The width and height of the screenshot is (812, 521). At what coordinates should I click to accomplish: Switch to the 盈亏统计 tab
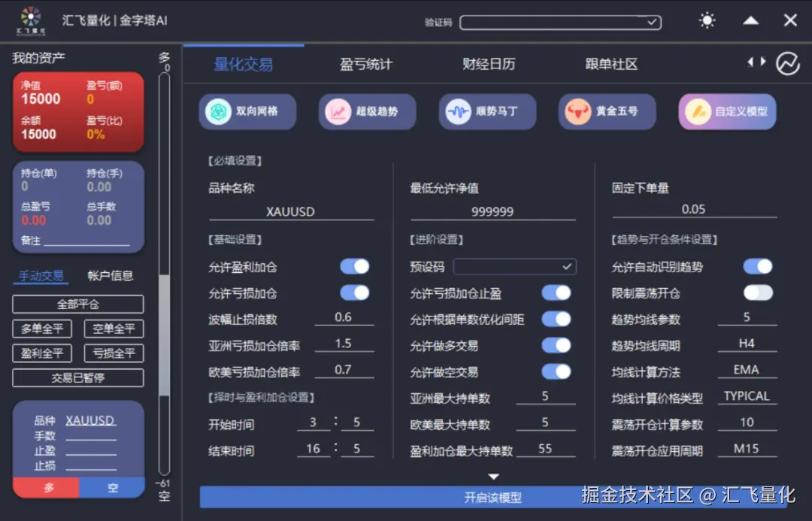pyautogui.click(x=368, y=64)
